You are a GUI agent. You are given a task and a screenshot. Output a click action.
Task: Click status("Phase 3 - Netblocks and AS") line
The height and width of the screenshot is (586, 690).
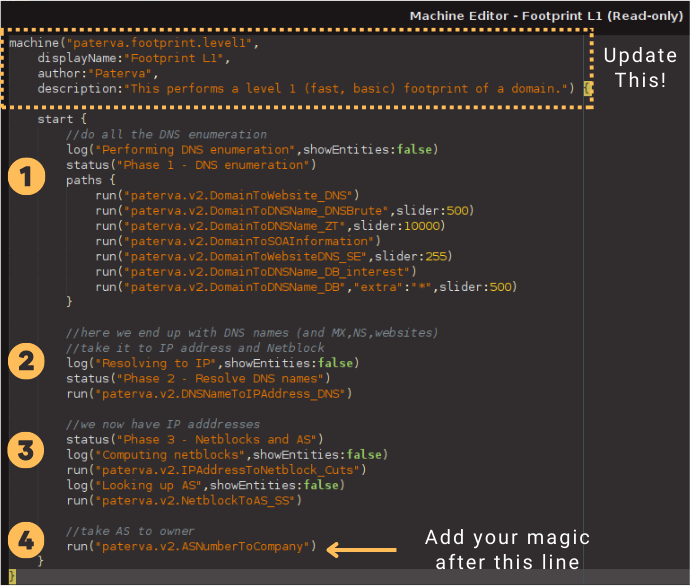tap(195, 440)
